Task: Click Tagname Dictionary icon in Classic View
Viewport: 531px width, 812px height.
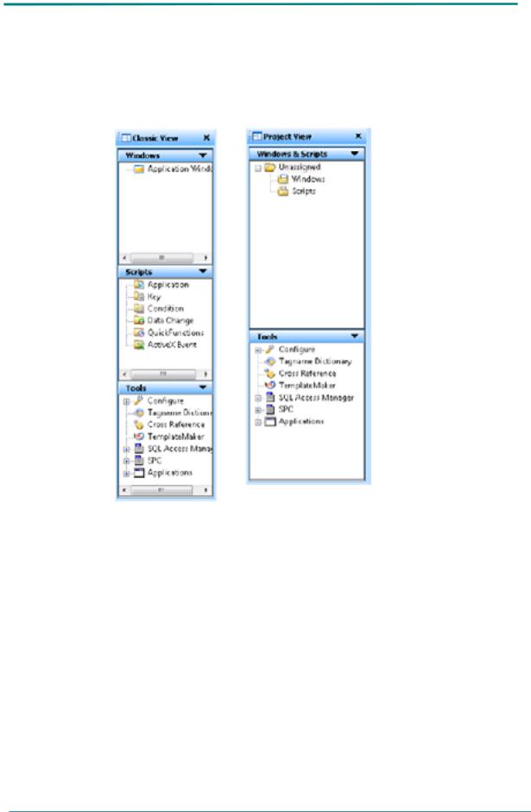Action: (138, 412)
